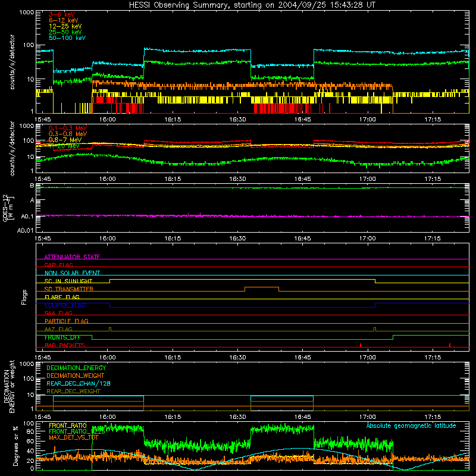476x476 pixels.
Task: Click the FRONTS_OFF flag label
Action: point(62,337)
